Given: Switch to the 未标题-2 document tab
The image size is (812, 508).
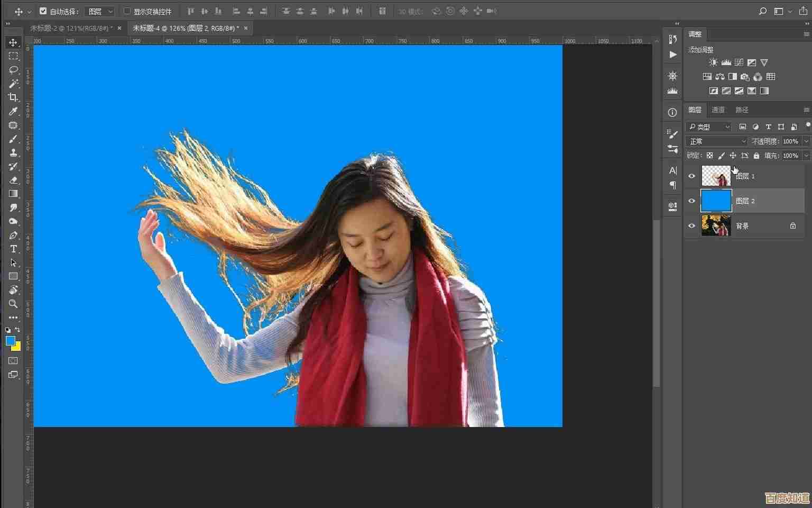Looking at the screenshot, I should (70, 28).
